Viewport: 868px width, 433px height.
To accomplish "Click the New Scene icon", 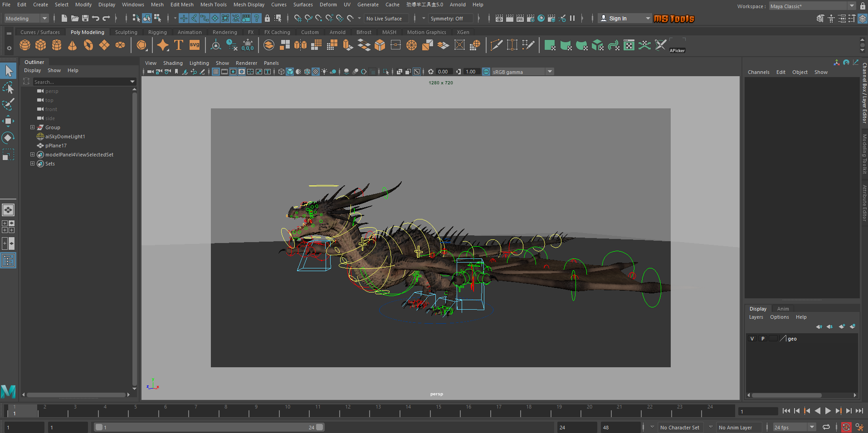I will pos(64,18).
